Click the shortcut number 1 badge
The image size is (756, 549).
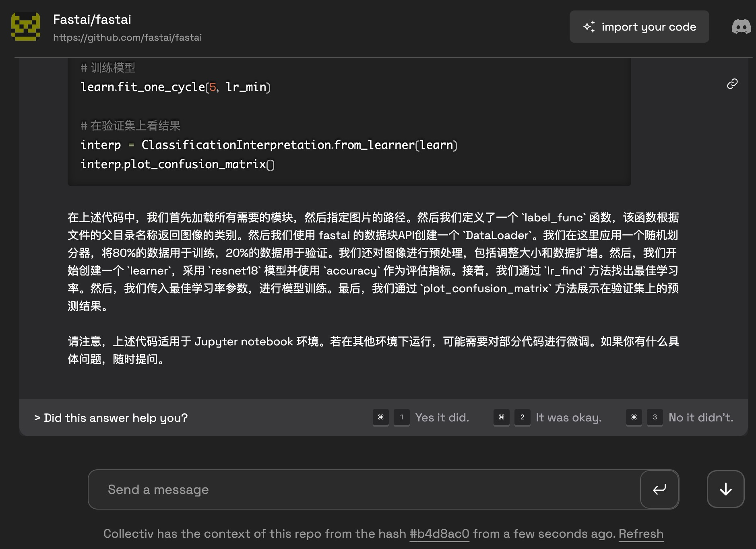click(402, 417)
